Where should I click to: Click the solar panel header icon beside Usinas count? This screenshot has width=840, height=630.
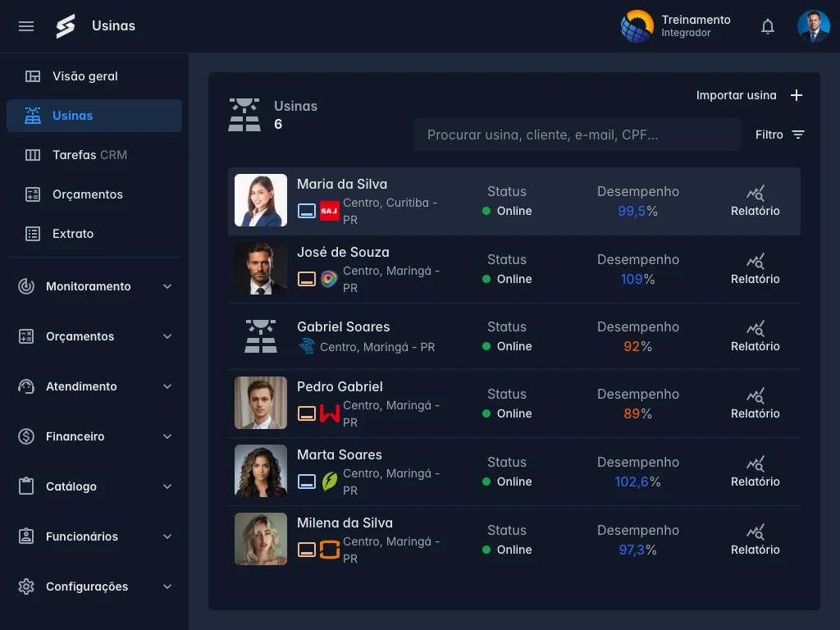point(244,114)
